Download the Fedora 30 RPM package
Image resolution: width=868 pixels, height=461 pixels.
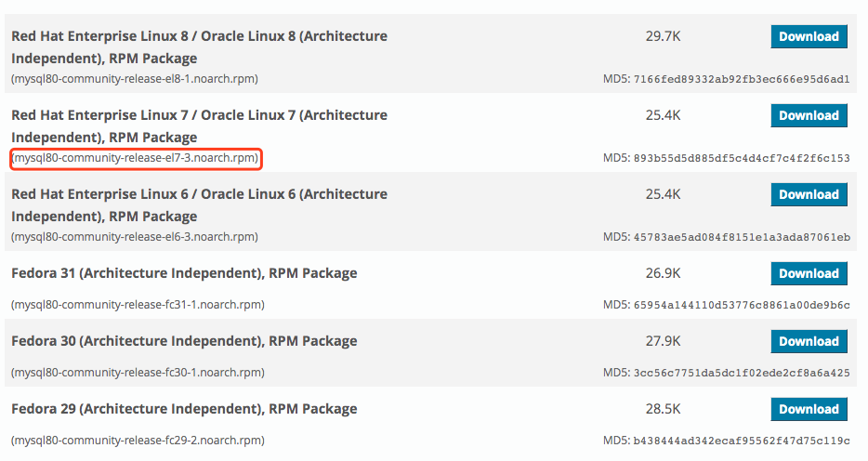tap(809, 341)
